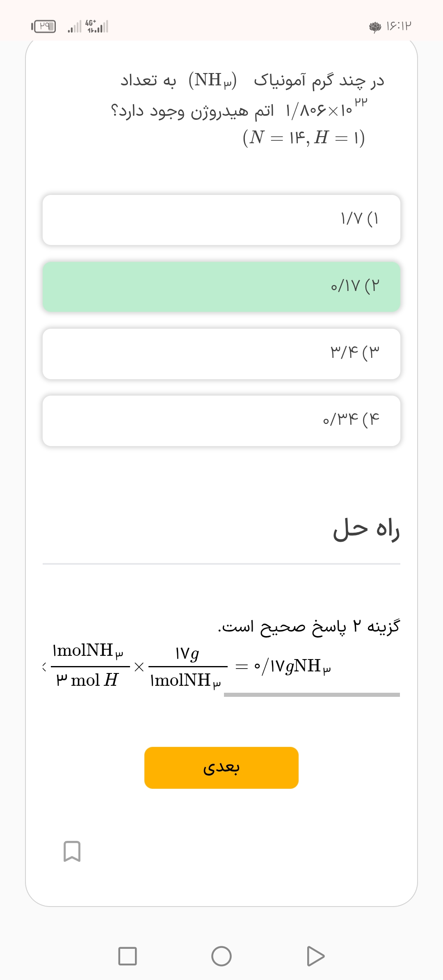Select the green highlighted option ۲ (۰/۱۷)

click(x=221, y=287)
